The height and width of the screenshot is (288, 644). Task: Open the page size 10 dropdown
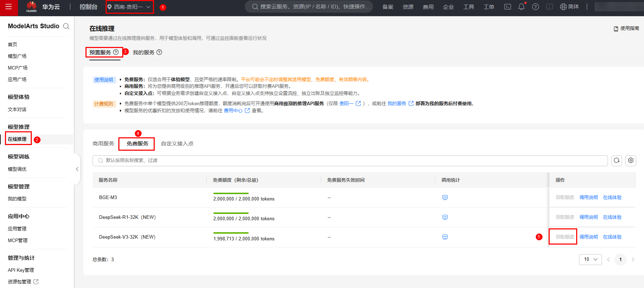(590, 259)
